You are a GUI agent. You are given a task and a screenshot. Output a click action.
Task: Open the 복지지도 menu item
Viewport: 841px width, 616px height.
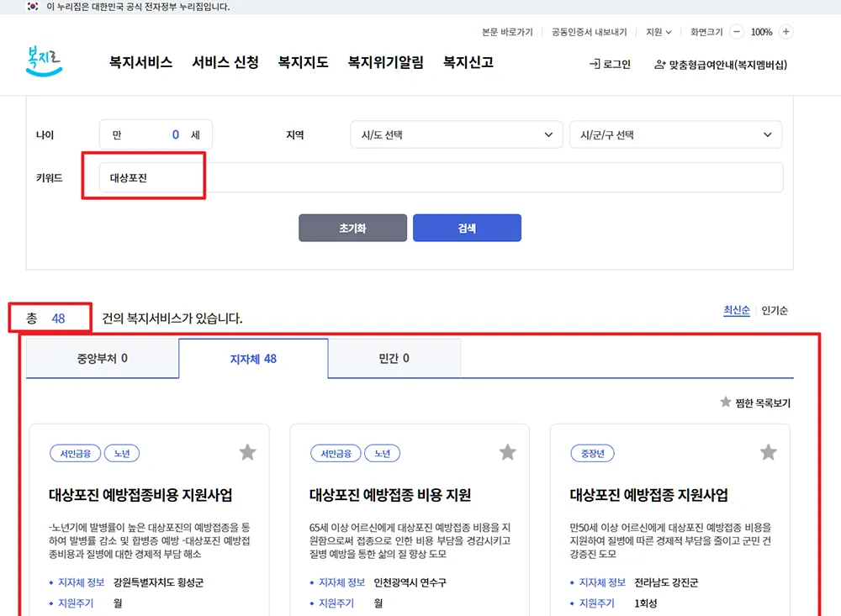tap(303, 61)
